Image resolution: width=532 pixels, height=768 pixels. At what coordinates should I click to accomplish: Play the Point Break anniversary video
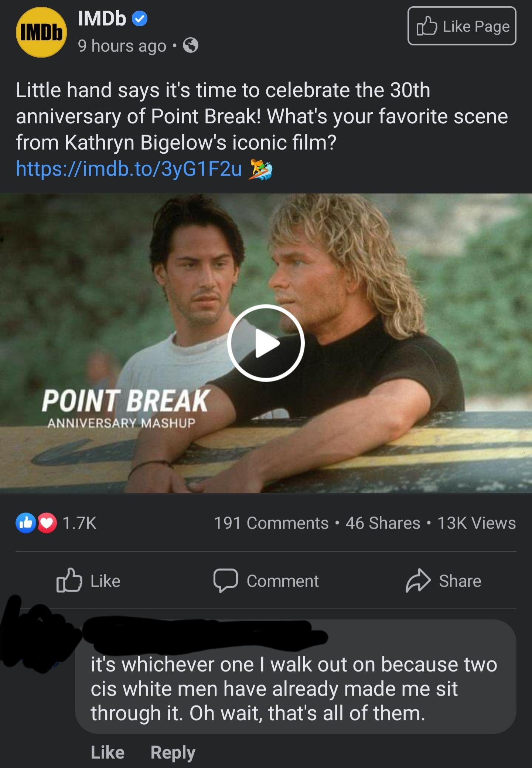tap(266, 343)
